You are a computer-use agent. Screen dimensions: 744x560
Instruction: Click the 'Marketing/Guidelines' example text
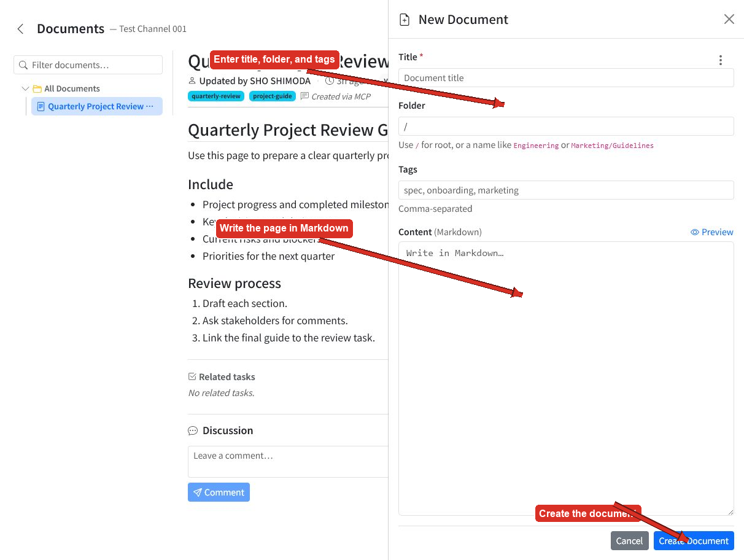pyautogui.click(x=612, y=146)
